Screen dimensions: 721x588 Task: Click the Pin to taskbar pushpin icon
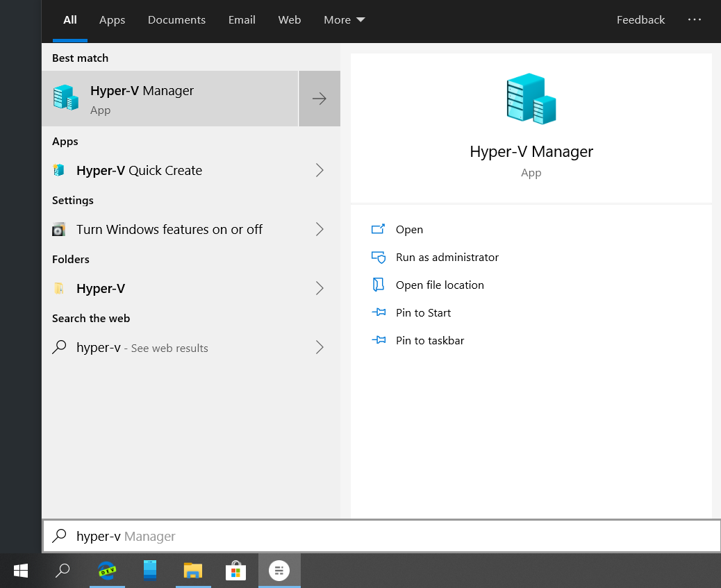[x=379, y=340]
